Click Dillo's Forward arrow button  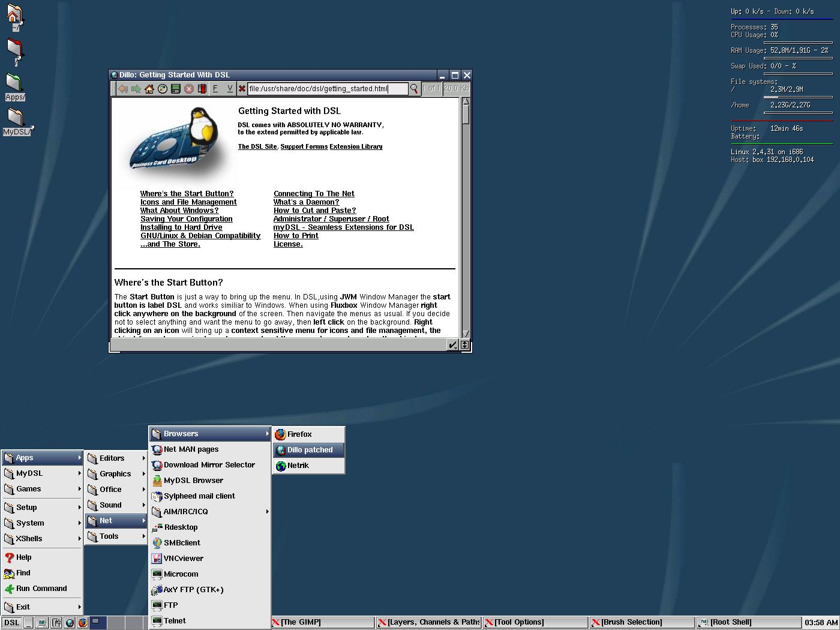point(136,89)
